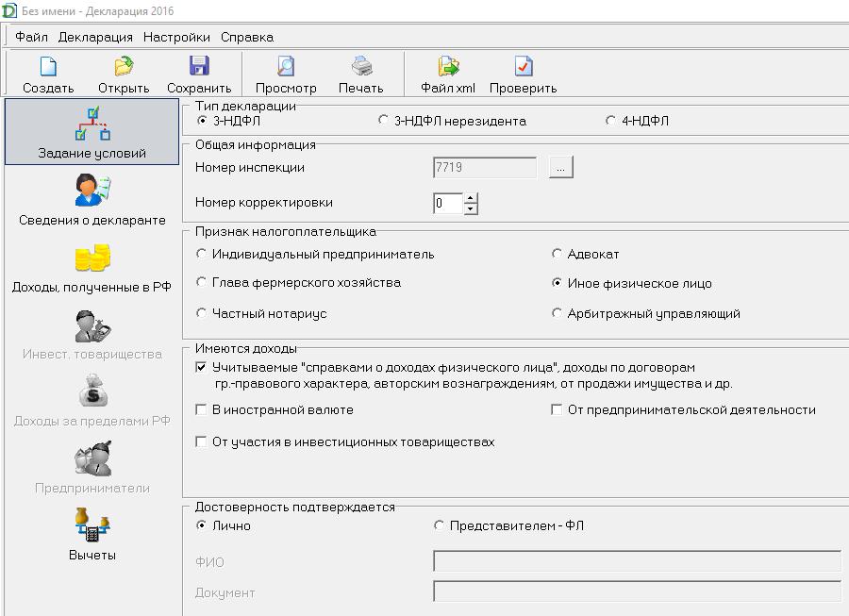Click the application icon in title bar

pos(9,10)
